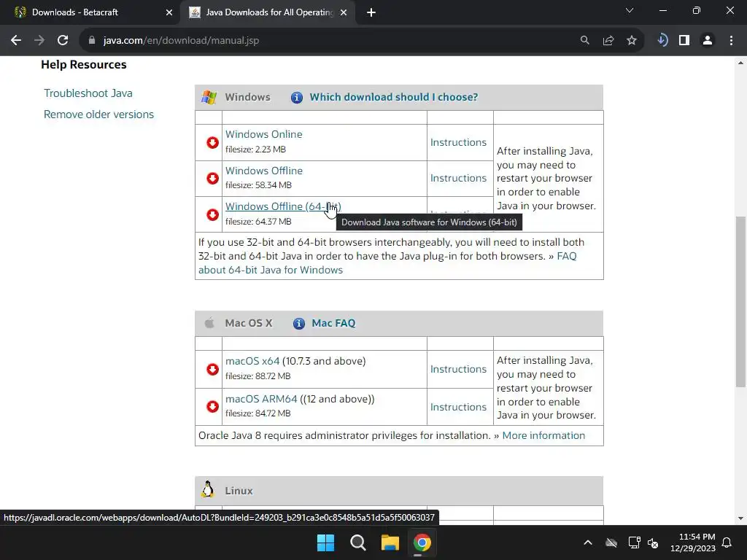Download macOS ARM64 installer link
The width and height of the screenshot is (747, 560).
(x=261, y=399)
